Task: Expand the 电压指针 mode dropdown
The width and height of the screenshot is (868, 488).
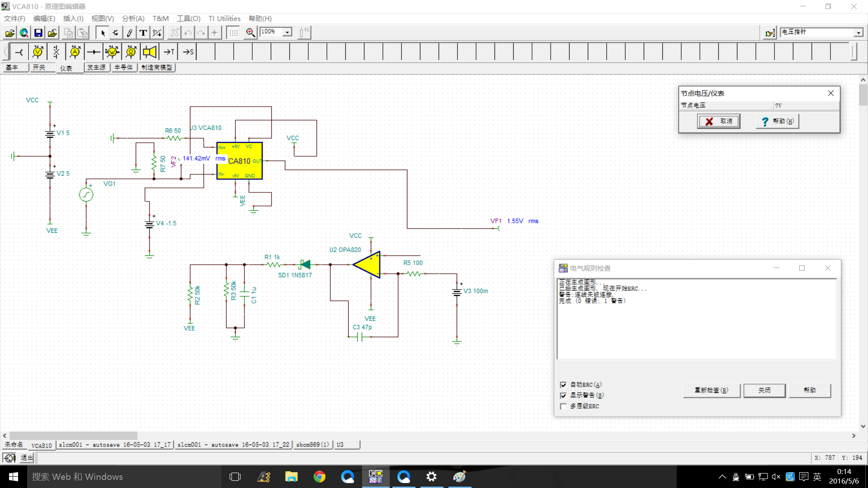Action: (x=858, y=33)
